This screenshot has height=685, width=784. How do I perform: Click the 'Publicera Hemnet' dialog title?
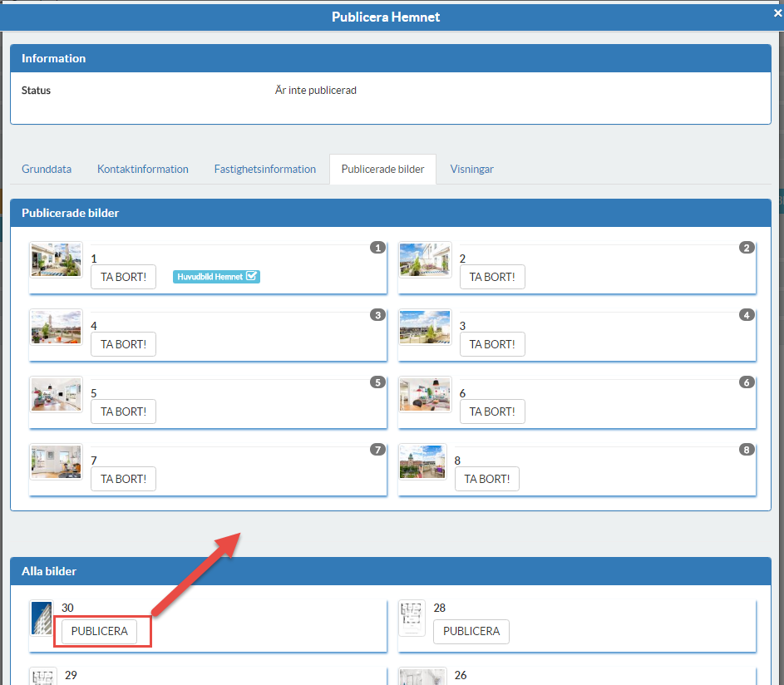[x=386, y=17]
